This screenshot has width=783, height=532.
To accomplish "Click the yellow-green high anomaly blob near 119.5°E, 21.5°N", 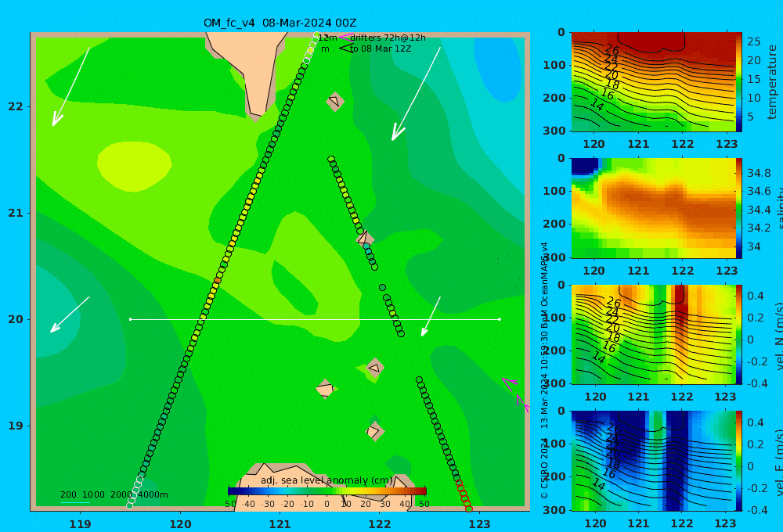I will point(135,166).
